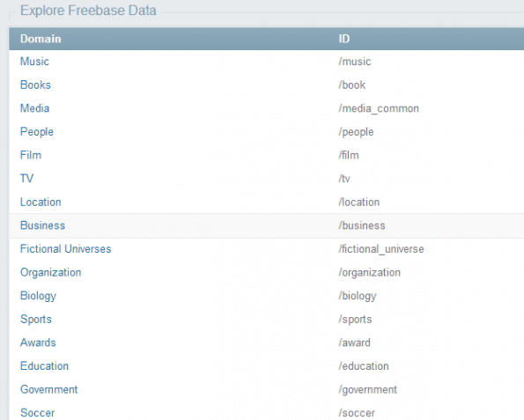Click the /fictional_universe ID cell
This screenshot has width=524, height=420.
tap(381, 249)
